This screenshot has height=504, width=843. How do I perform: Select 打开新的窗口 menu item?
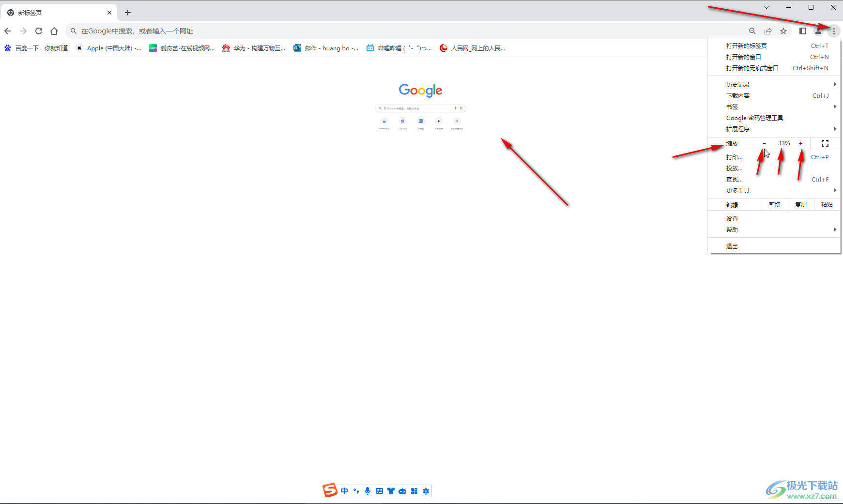774,57
